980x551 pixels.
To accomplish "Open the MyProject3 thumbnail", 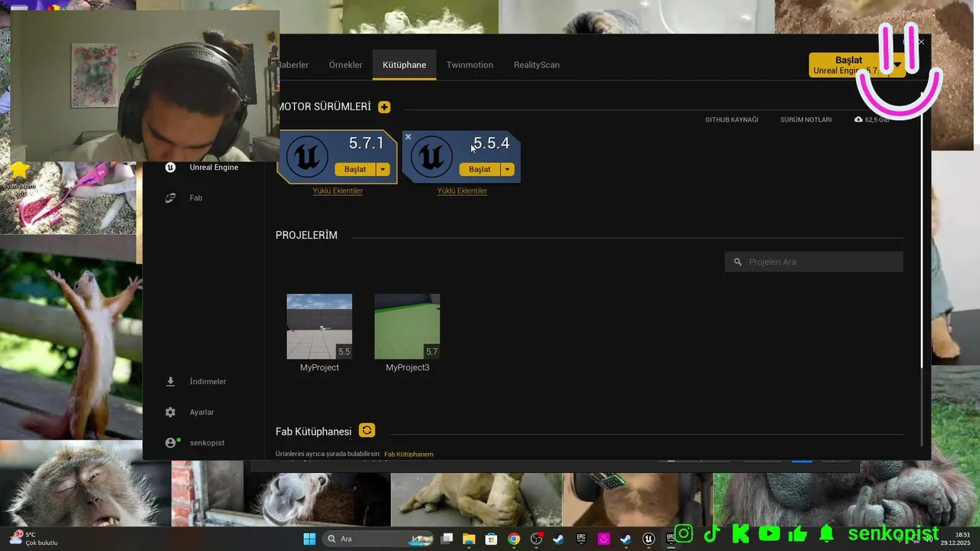I will point(407,327).
